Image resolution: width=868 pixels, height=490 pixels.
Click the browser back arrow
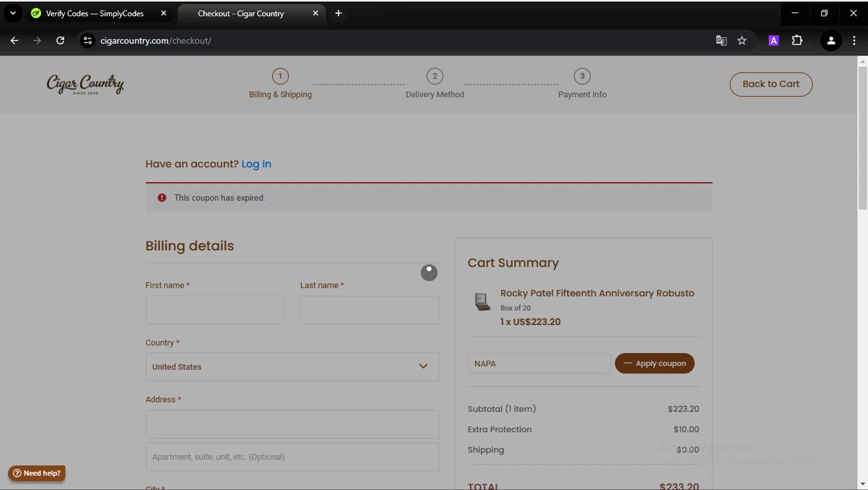click(x=14, y=40)
